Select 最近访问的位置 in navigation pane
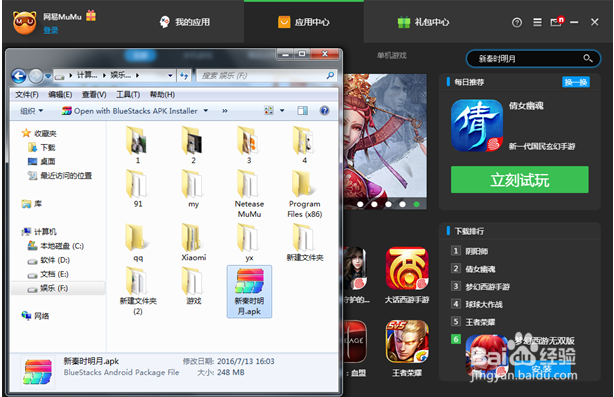614x397 pixels. click(x=60, y=175)
